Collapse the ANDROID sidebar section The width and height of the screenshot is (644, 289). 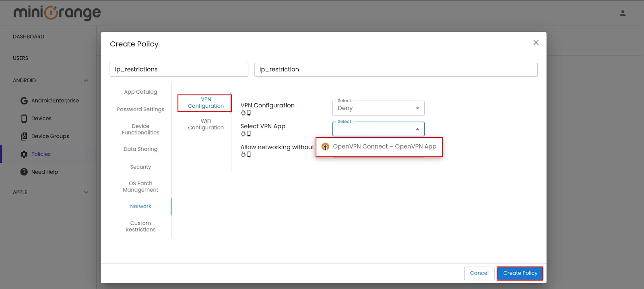pos(86,80)
